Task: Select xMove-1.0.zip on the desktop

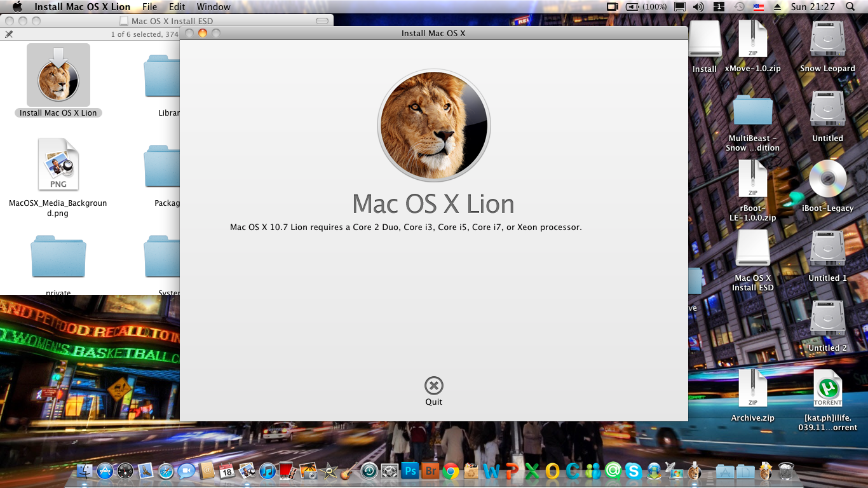Action: click(x=753, y=47)
